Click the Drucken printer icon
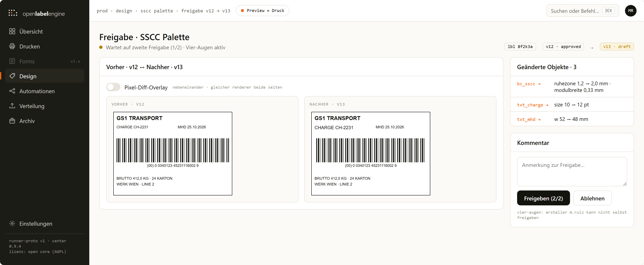This screenshot has width=644, height=265. pyautogui.click(x=12, y=46)
